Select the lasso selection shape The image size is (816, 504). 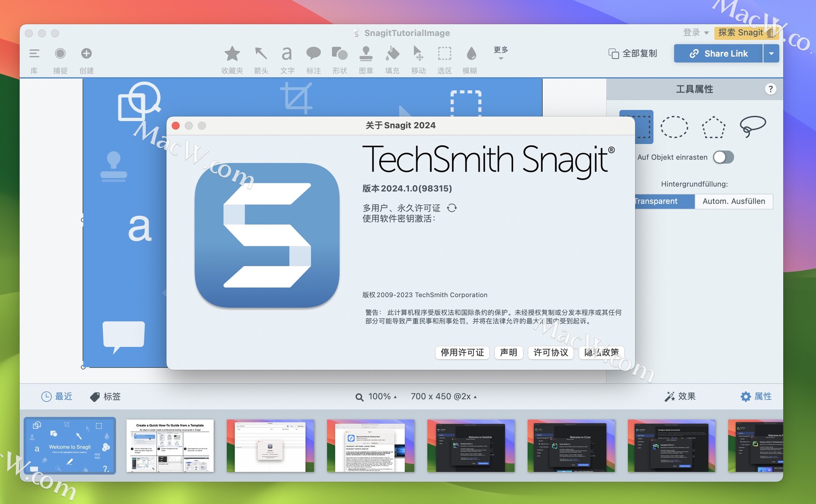click(754, 127)
